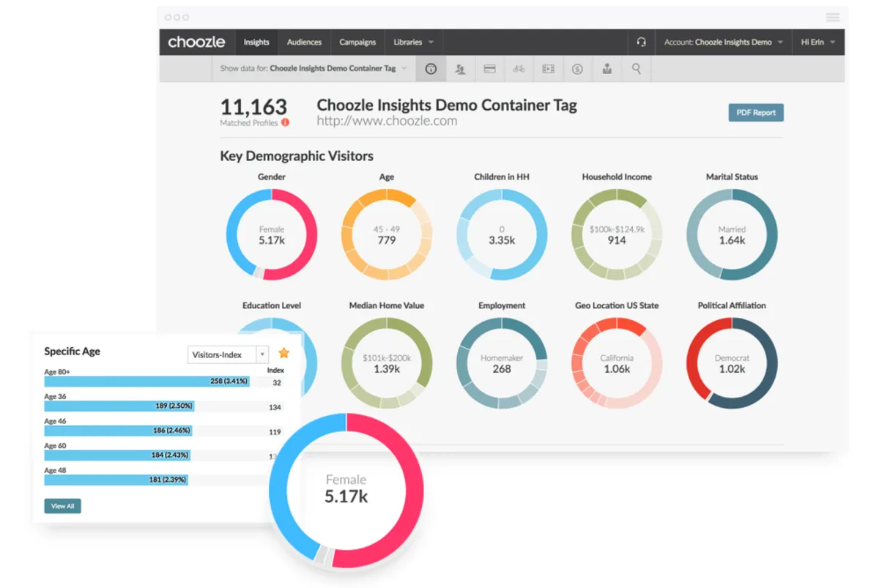879x588 pixels.
Task: Click the Household Income donut chart
Action: tap(617, 234)
